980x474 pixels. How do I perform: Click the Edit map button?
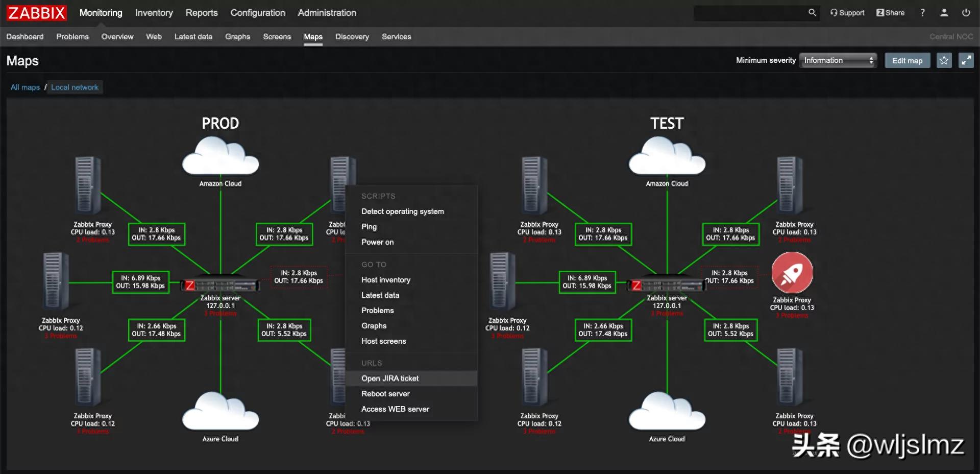[908, 60]
